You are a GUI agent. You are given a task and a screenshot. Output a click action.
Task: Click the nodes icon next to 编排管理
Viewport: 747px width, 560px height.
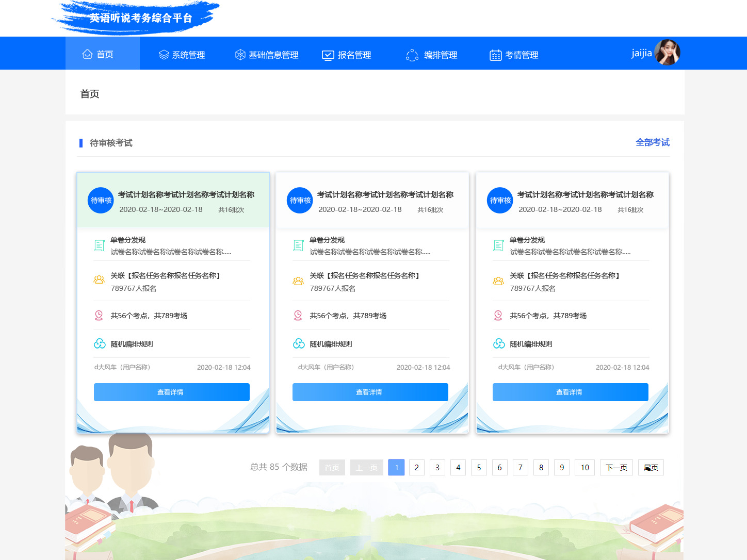coord(412,54)
